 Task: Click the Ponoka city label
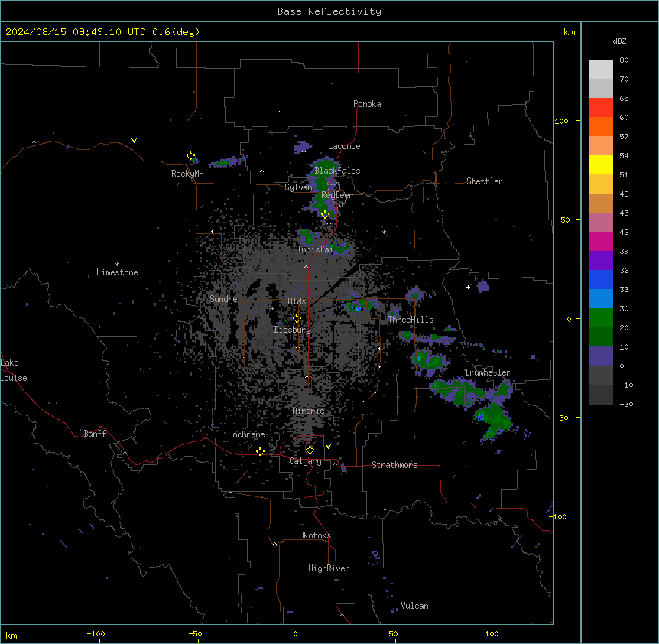pyautogui.click(x=367, y=104)
